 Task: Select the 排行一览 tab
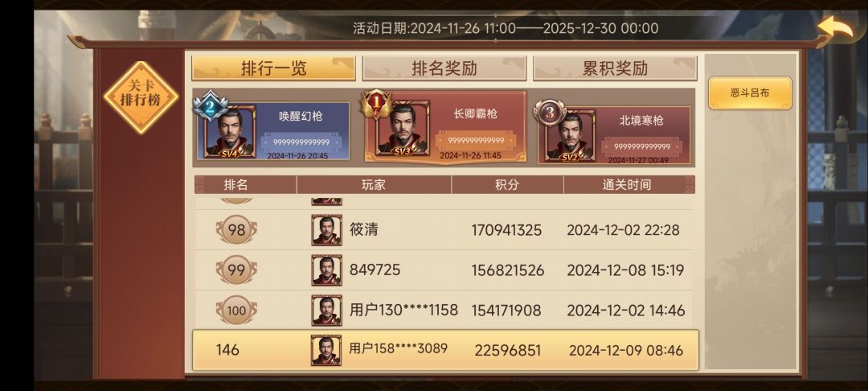coord(273,68)
